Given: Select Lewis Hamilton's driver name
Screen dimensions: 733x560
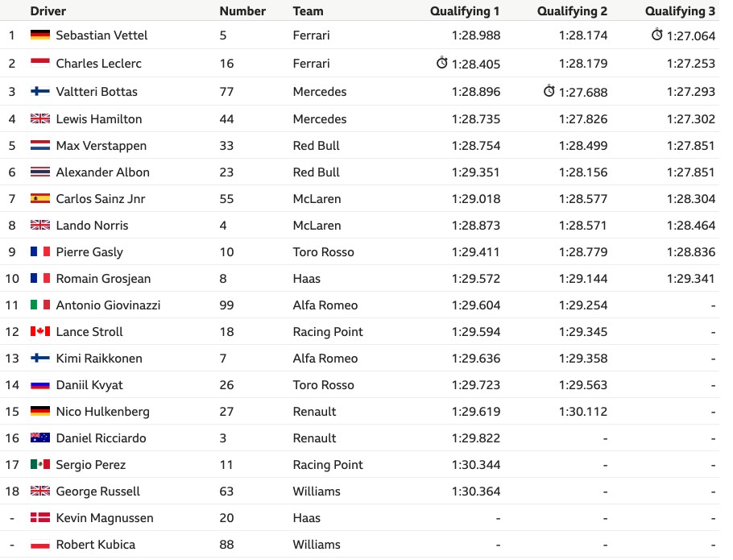Looking at the screenshot, I should pyautogui.click(x=99, y=119).
